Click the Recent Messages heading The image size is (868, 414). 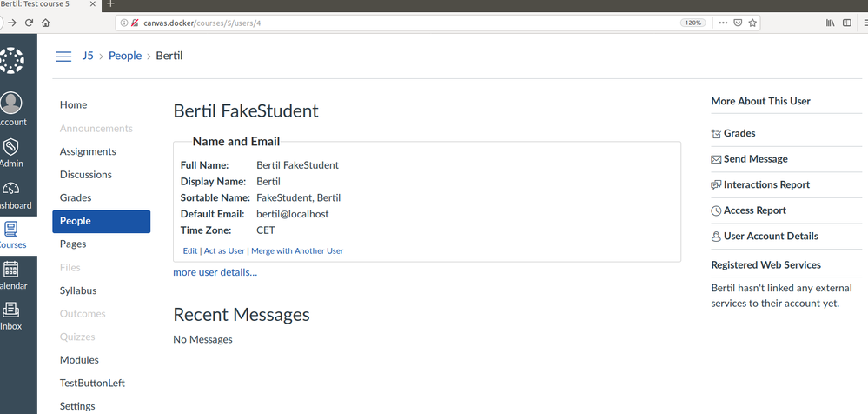[242, 315]
